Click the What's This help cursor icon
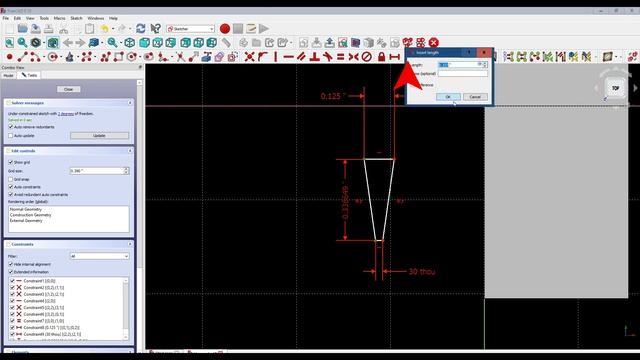640x360 pixels. (x=155, y=29)
